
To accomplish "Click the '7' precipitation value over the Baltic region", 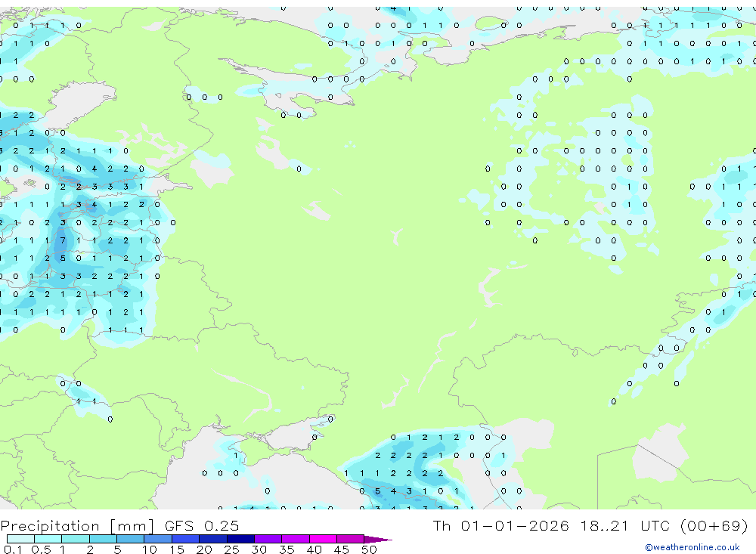I will [x=63, y=240].
